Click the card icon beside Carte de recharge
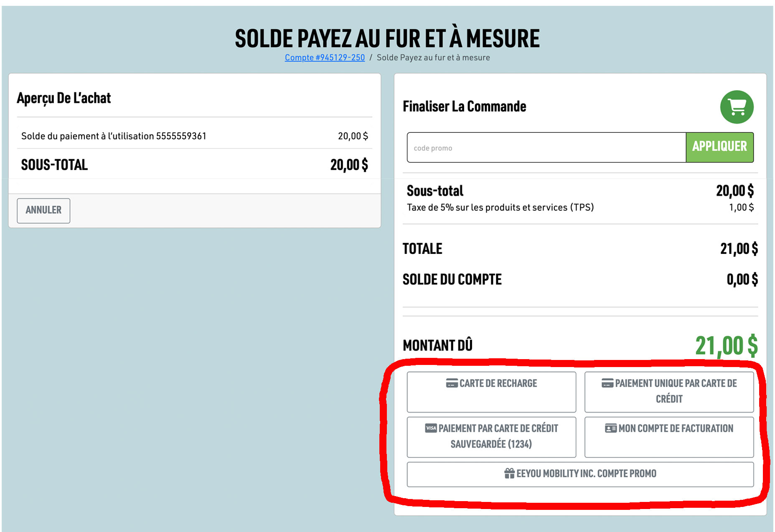The width and height of the screenshot is (775, 532). [452, 383]
